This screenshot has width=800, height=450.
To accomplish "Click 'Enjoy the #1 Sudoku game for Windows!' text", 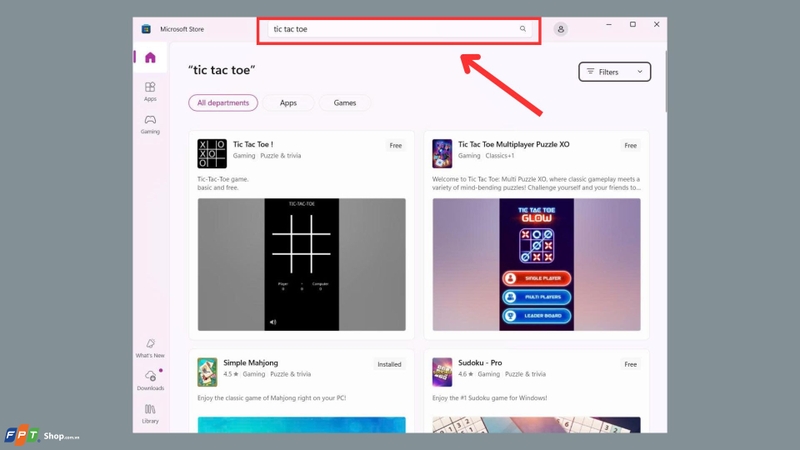I will (489, 398).
